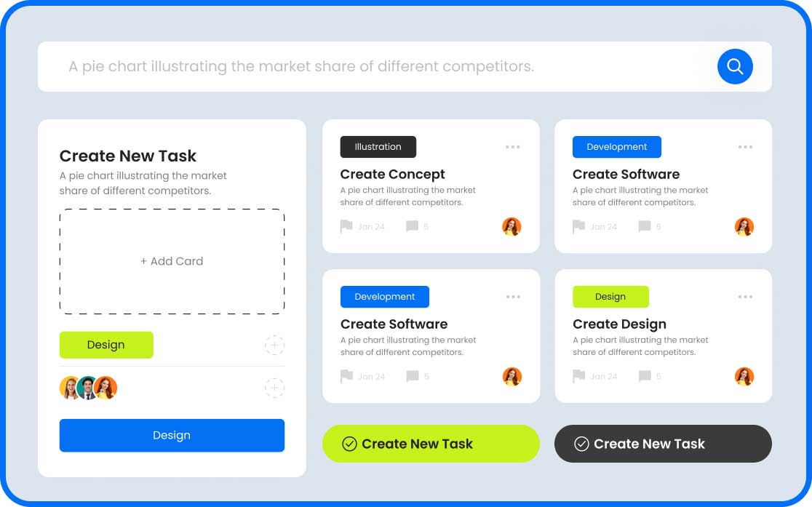Click the + Add Card dashed area
The image size is (812, 507).
click(172, 261)
